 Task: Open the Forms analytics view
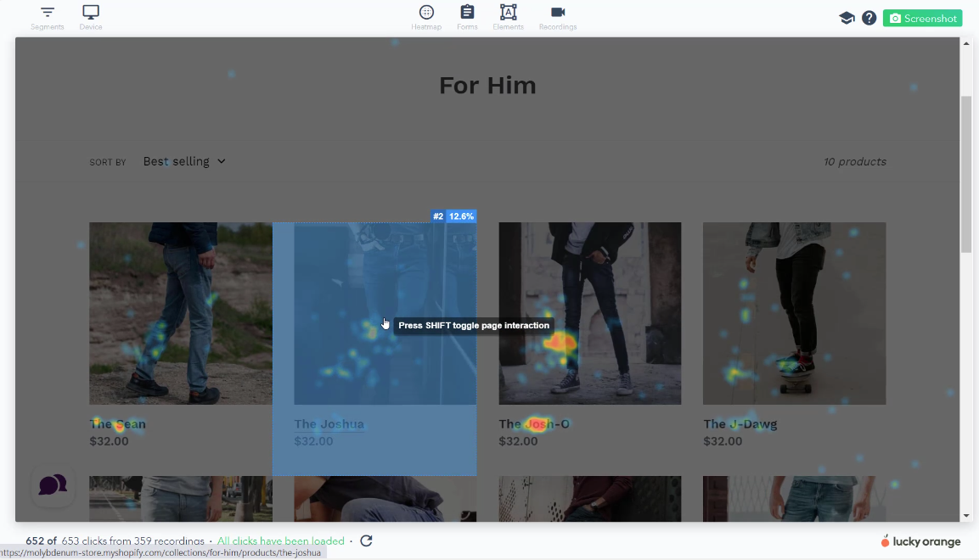(x=467, y=18)
